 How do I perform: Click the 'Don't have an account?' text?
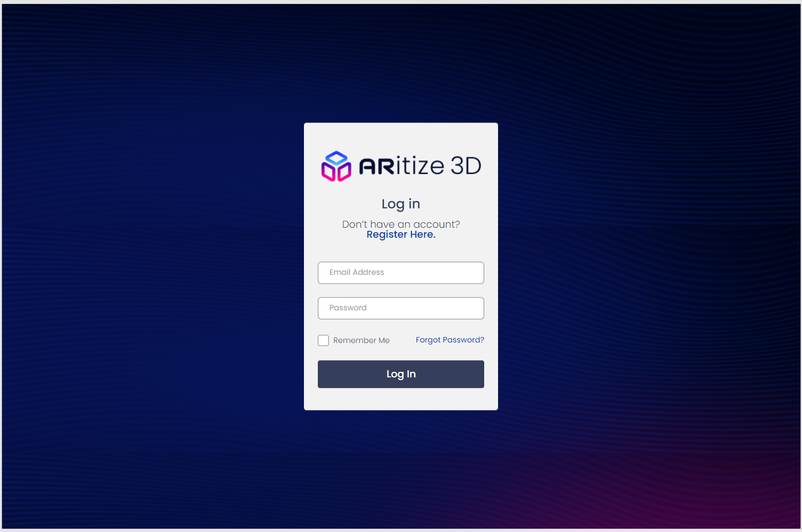(x=401, y=224)
